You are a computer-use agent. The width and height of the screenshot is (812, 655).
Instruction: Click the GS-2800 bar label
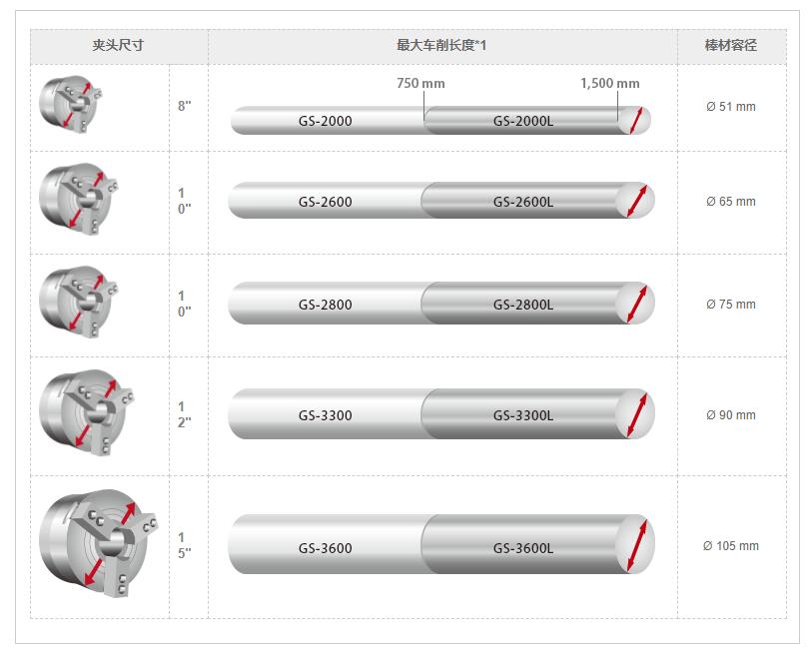click(326, 305)
